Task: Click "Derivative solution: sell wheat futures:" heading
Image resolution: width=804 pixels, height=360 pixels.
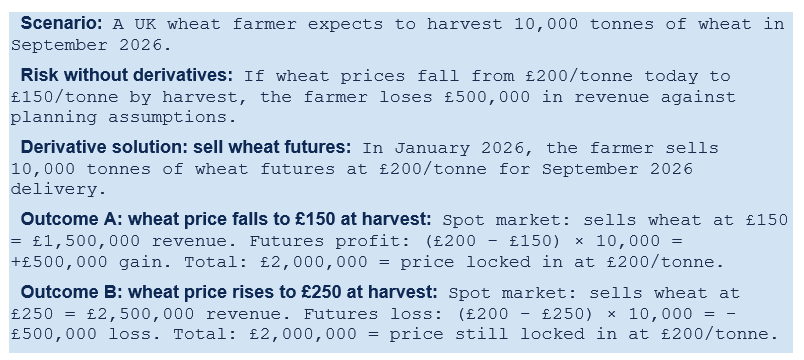Action: click(186, 147)
